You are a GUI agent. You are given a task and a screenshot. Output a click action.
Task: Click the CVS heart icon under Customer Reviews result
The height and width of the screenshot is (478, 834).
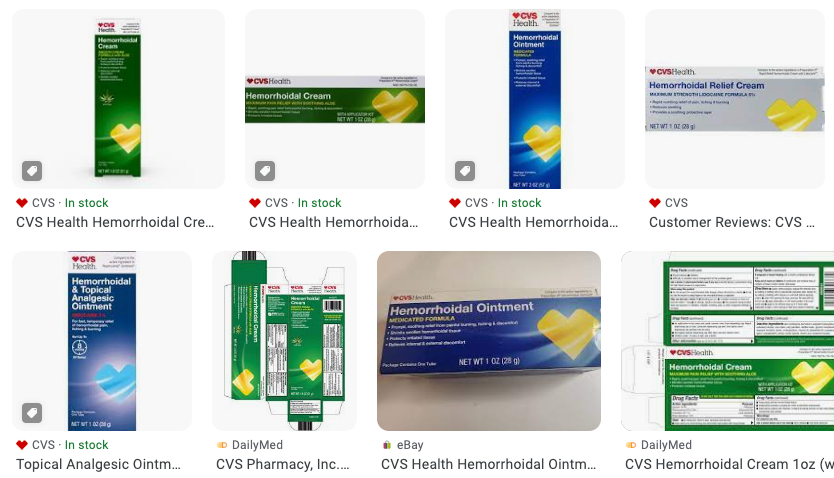point(655,203)
